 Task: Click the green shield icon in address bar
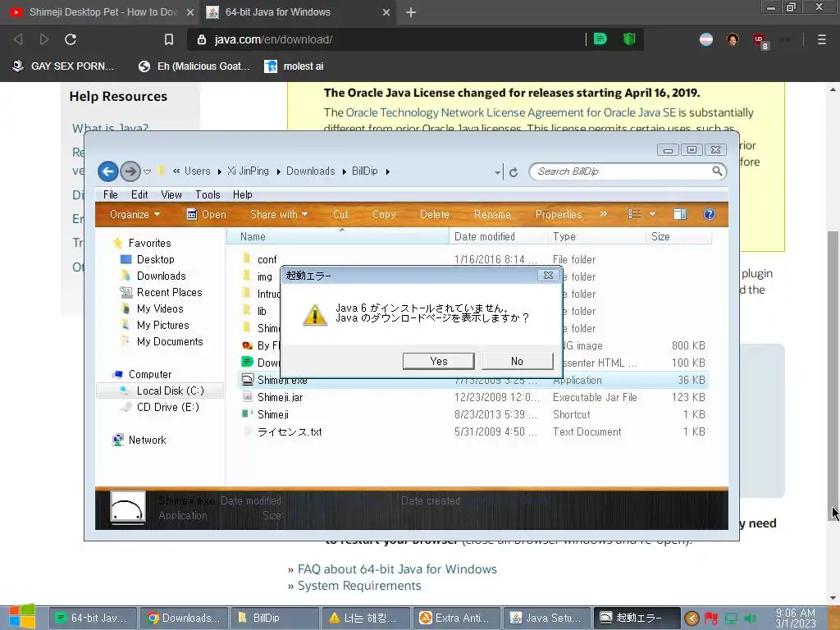click(629, 39)
